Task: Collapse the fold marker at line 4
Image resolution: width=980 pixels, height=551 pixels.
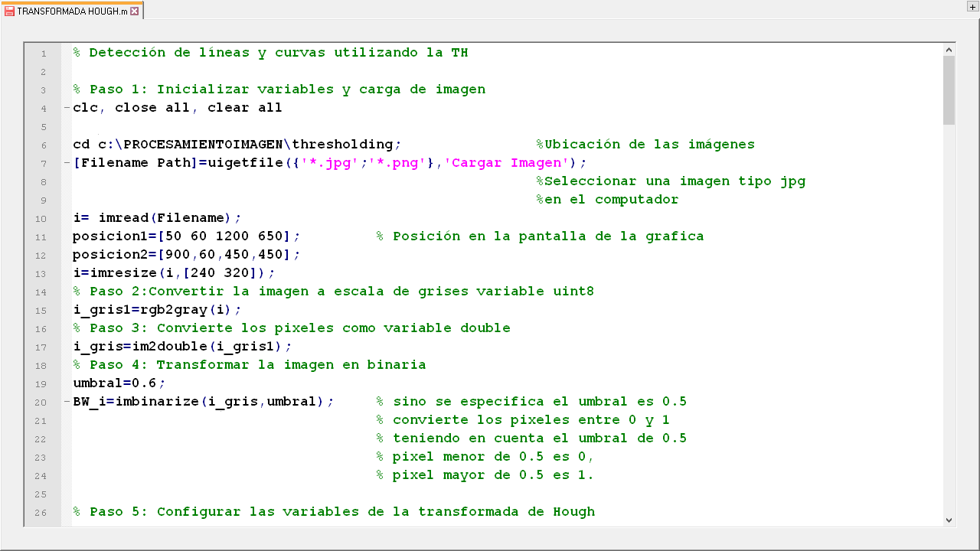Action: pyautogui.click(x=67, y=108)
